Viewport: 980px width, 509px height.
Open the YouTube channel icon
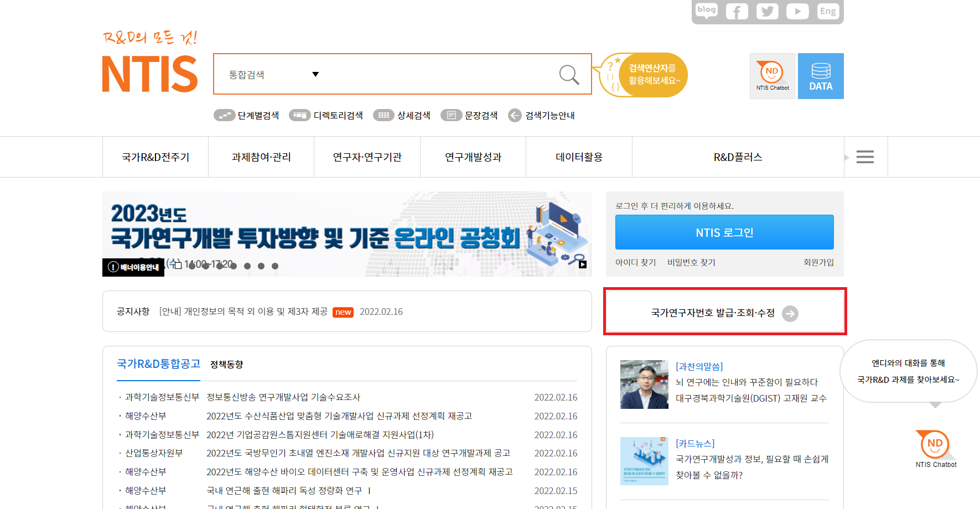(x=797, y=11)
